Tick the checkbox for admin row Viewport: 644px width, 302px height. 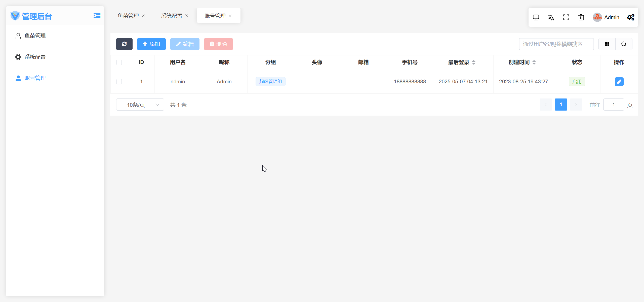tap(119, 82)
